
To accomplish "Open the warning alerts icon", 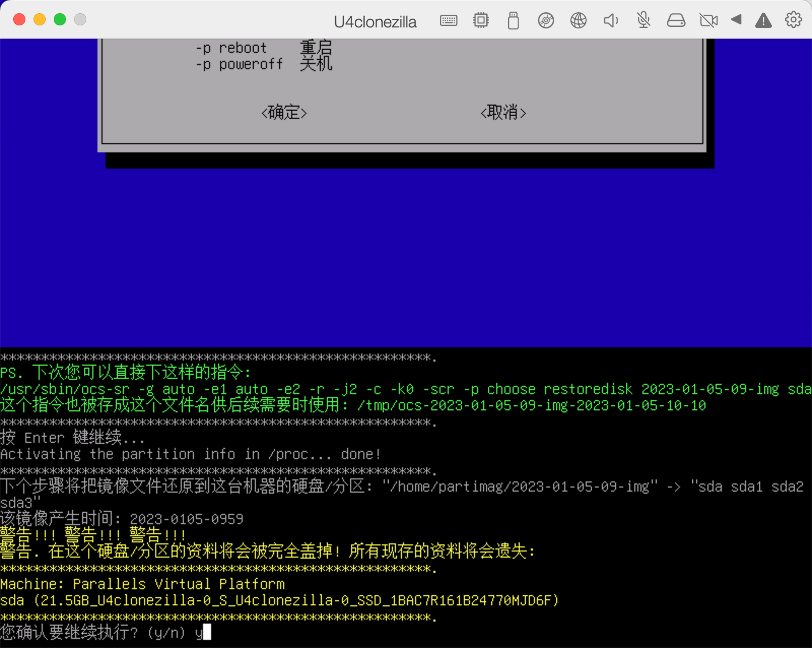I will coord(763,21).
